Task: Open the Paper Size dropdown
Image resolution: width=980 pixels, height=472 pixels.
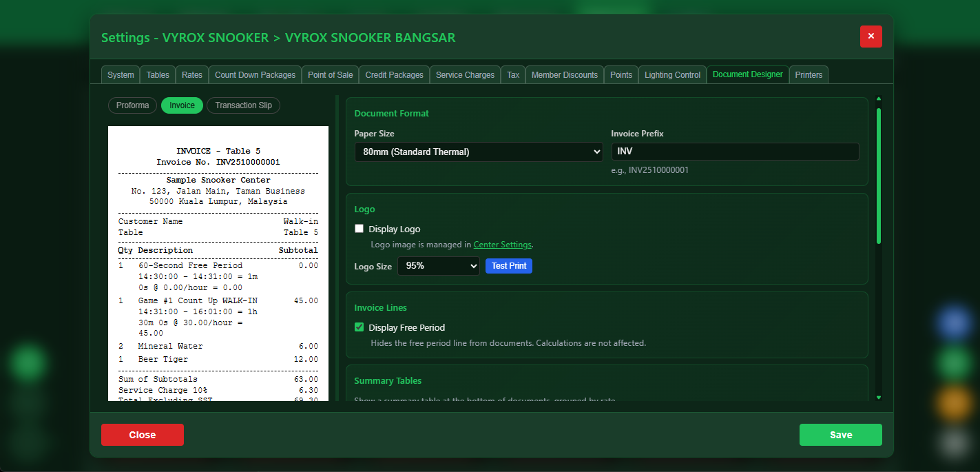Action: 478,152
